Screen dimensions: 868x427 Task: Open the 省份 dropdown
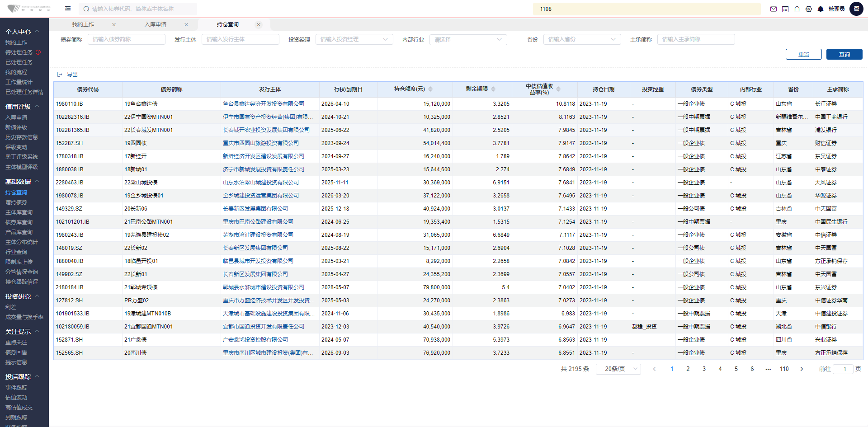[x=582, y=39]
